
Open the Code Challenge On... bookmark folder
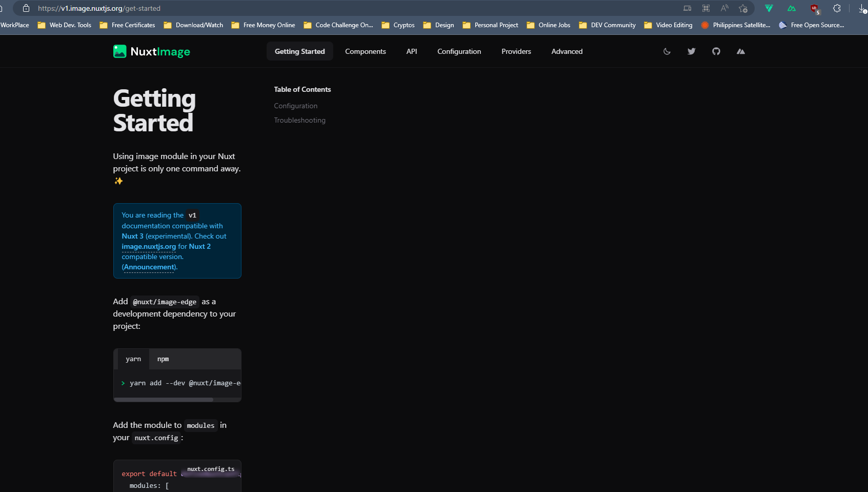pyautogui.click(x=338, y=25)
